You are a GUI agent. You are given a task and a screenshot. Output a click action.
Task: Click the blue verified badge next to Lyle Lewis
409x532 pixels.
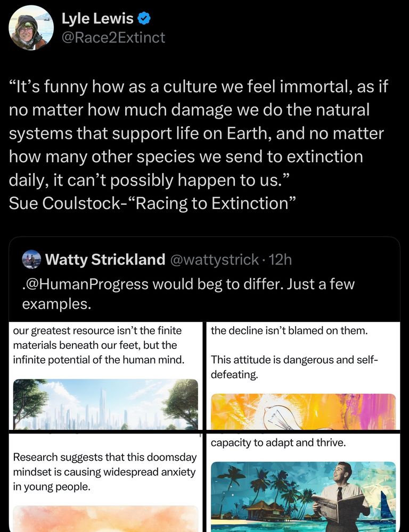pos(143,18)
